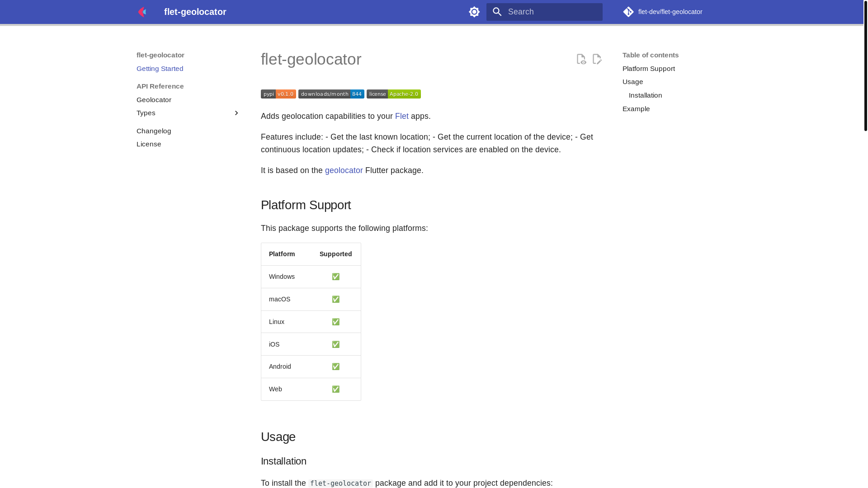Open the License page
Viewport: 868px width, 488px height.
click(x=149, y=144)
